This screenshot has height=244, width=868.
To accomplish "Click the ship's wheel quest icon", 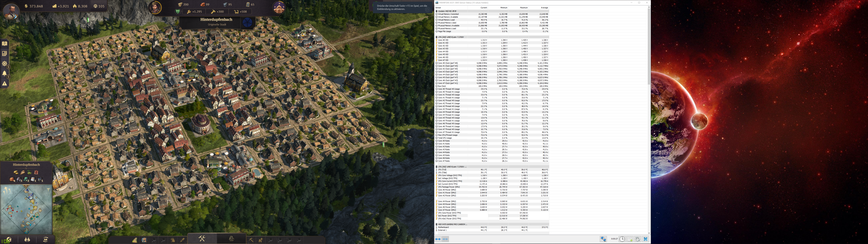I will click(5, 64).
